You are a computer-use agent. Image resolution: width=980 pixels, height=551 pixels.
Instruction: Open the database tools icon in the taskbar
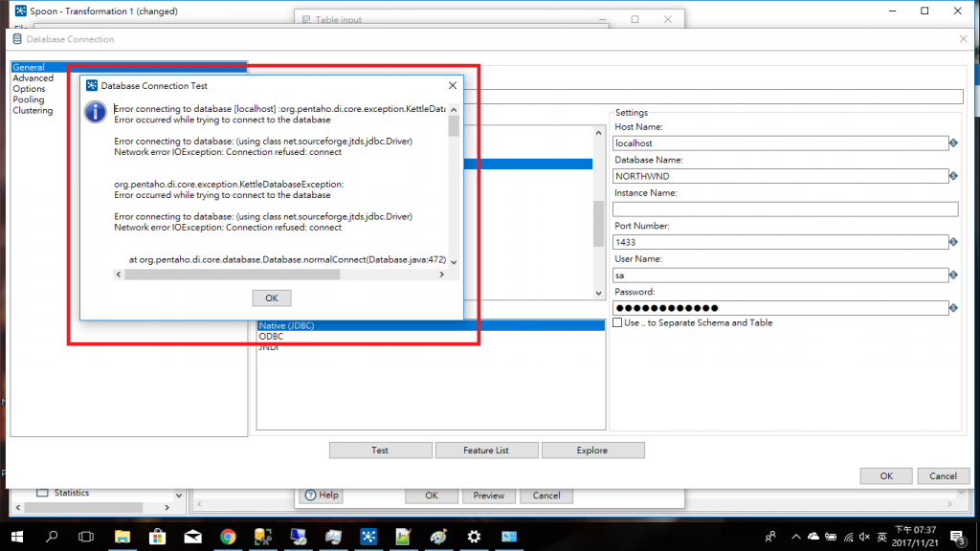pyautogui.click(x=263, y=537)
